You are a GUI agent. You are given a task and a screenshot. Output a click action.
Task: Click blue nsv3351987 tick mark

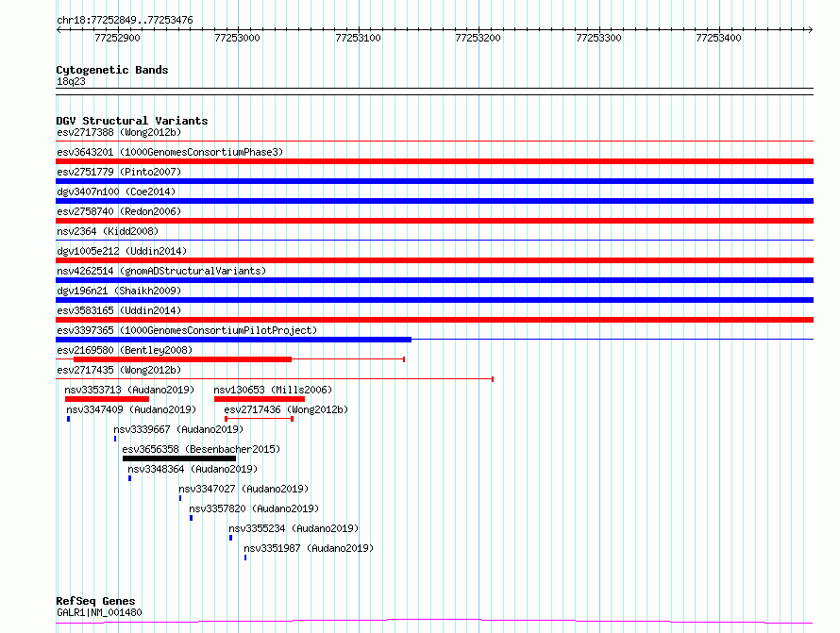[x=245, y=558]
